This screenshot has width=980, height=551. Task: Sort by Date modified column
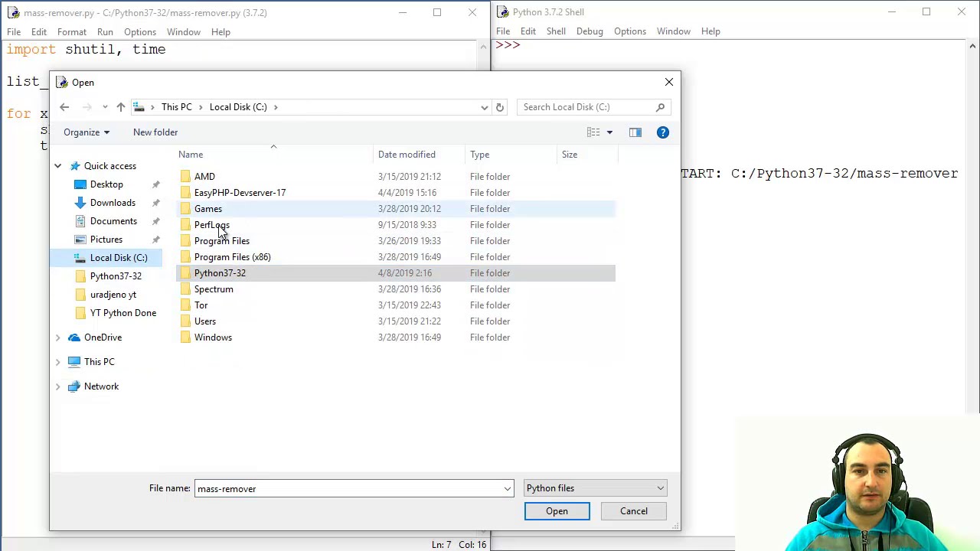(x=407, y=155)
